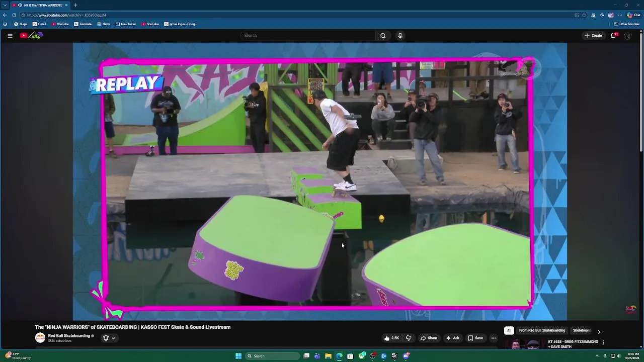Switch to the NINJA WARRIORS browser tab

coord(40,5)
